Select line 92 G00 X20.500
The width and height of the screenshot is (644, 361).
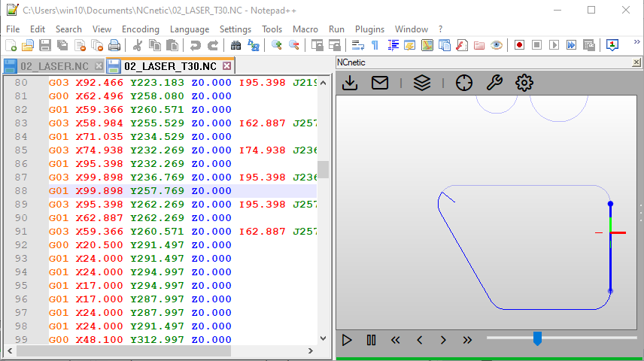[x=140, y=245]
